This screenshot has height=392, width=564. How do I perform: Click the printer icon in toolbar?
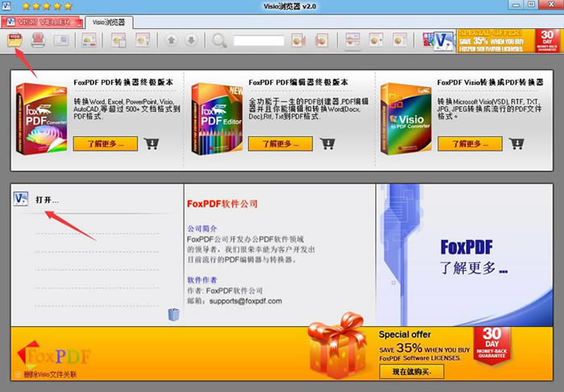(38, 40)
